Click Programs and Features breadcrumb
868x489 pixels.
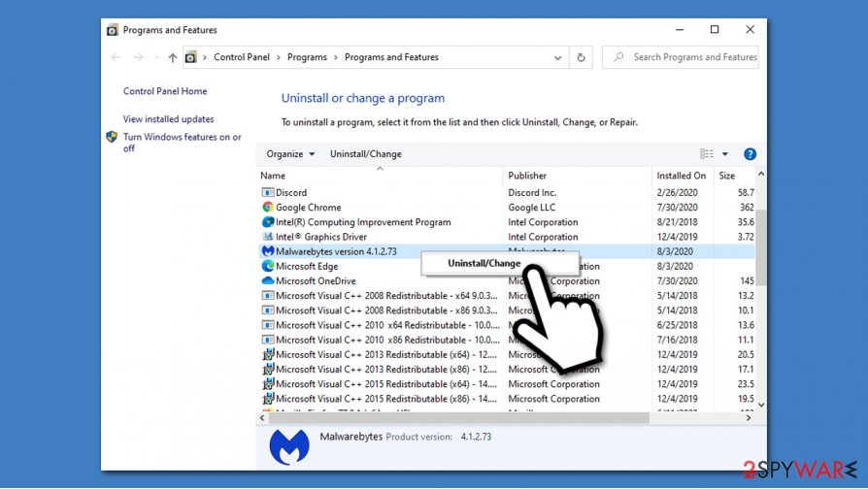click(391, 57)
